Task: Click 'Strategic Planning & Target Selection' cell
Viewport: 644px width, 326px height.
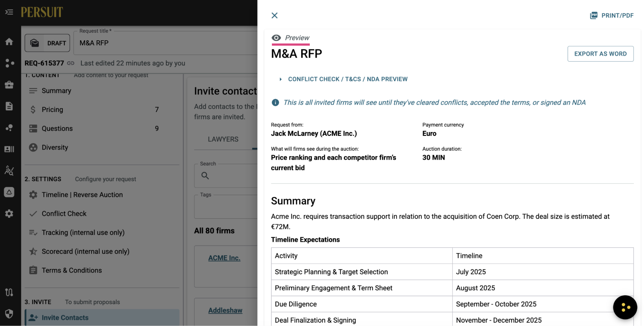Action: click(x=362, y=272)
